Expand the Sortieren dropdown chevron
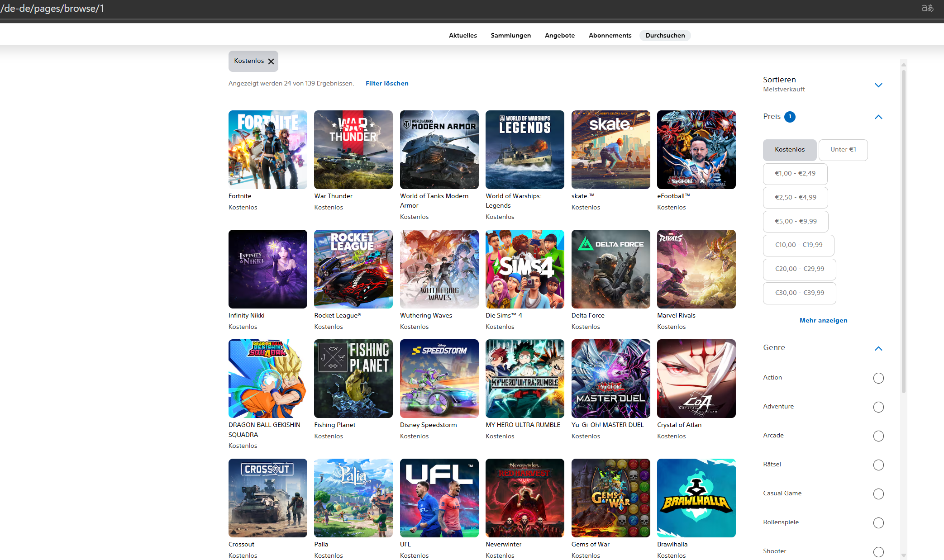The height and width of the screenshot is (560, 944). coord(878,85)
